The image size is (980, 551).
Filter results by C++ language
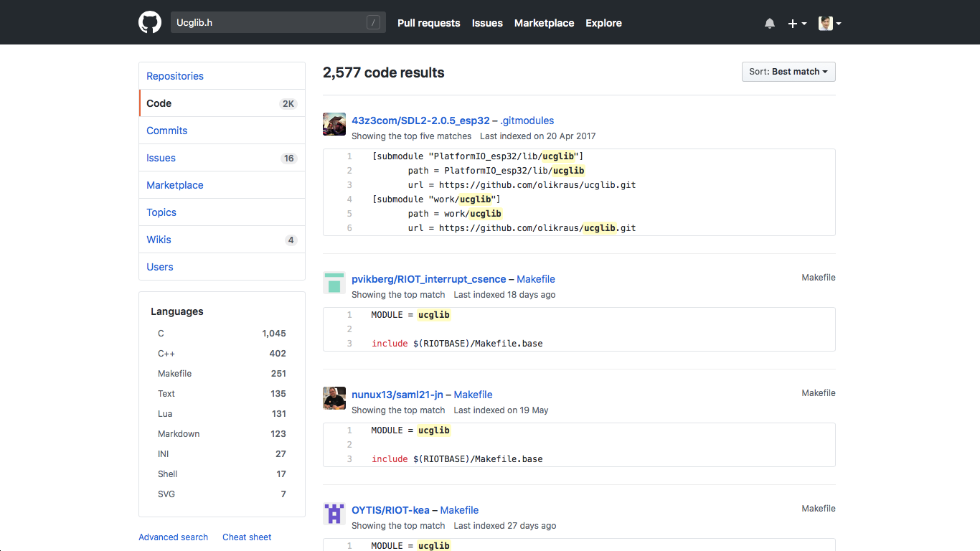(x=166, y=354)
